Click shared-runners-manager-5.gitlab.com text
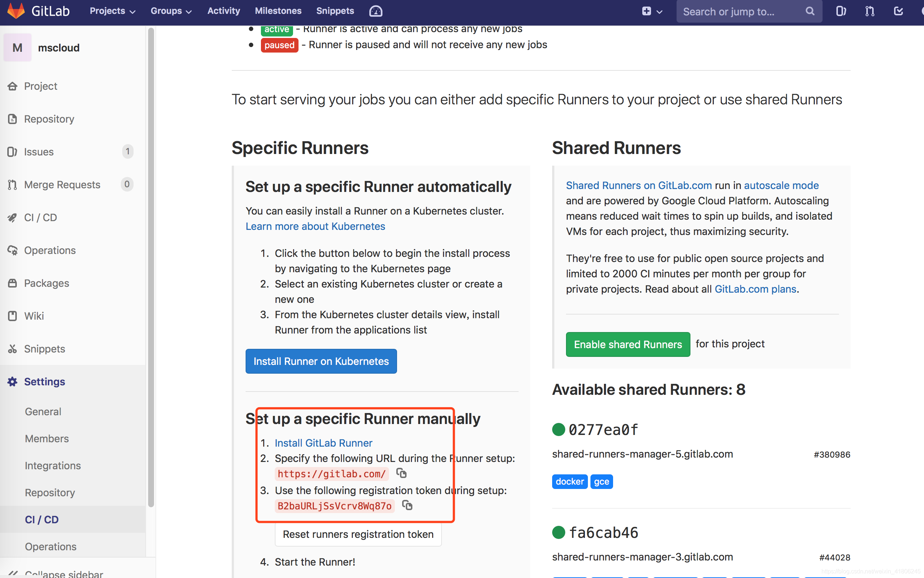 click(642, 454)
